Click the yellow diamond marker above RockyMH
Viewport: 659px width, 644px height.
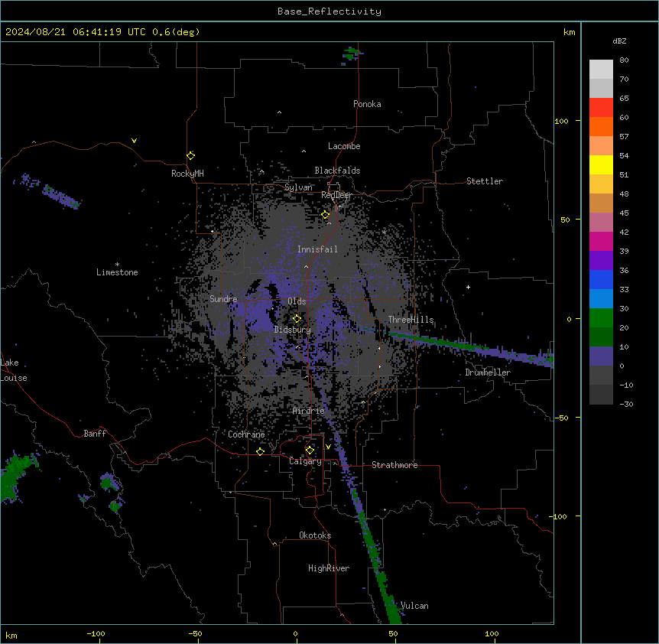point(191,155)
